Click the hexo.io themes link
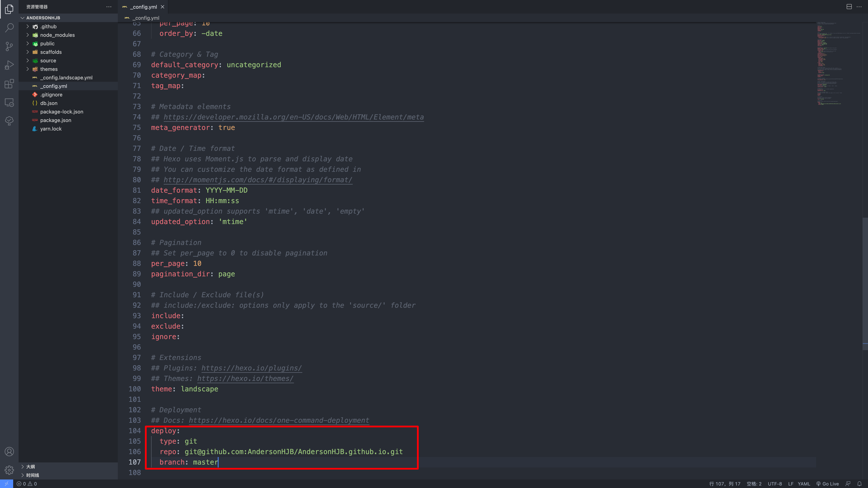The image size is (868, 488). click(245, 379)
